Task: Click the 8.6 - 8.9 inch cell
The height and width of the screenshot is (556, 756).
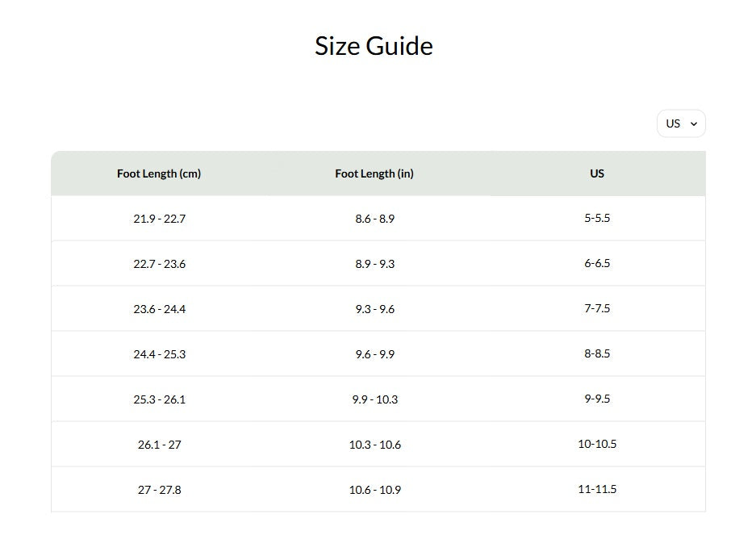Action: 374,218
